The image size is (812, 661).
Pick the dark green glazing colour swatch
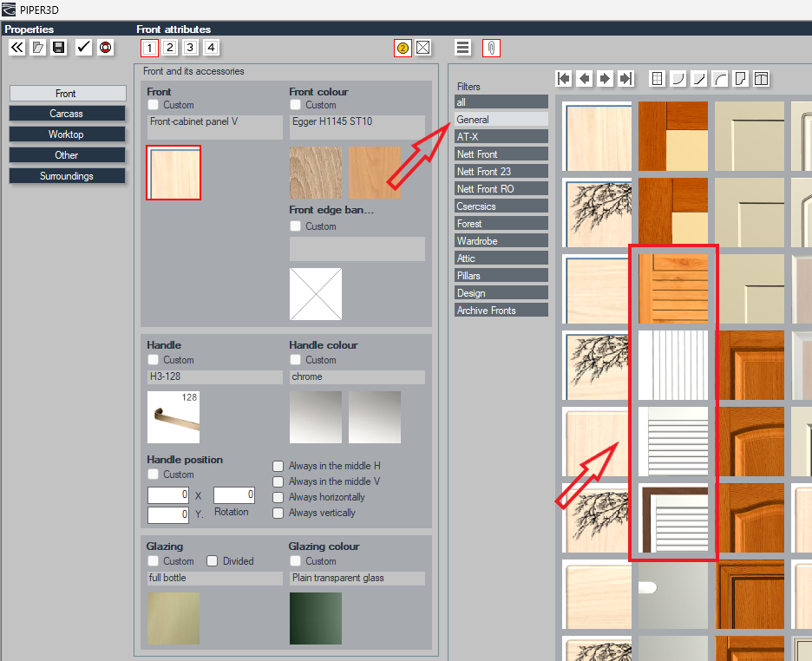pos(316,618)
